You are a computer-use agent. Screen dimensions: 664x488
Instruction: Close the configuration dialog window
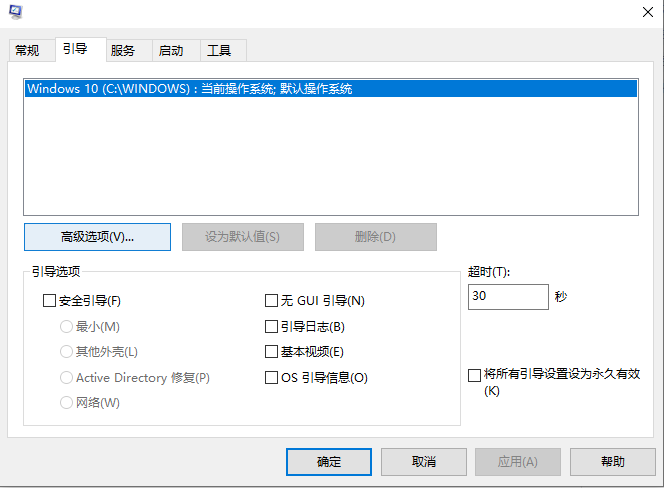tap(647, 12)
